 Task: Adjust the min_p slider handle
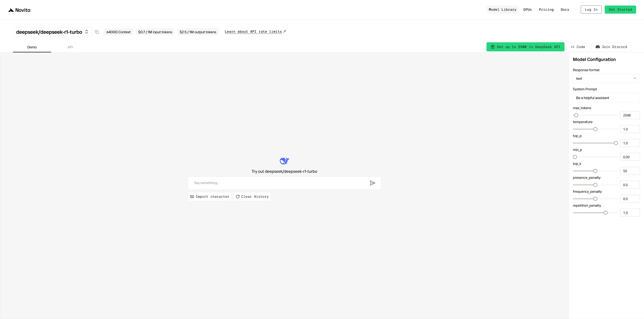click(575, 157)
